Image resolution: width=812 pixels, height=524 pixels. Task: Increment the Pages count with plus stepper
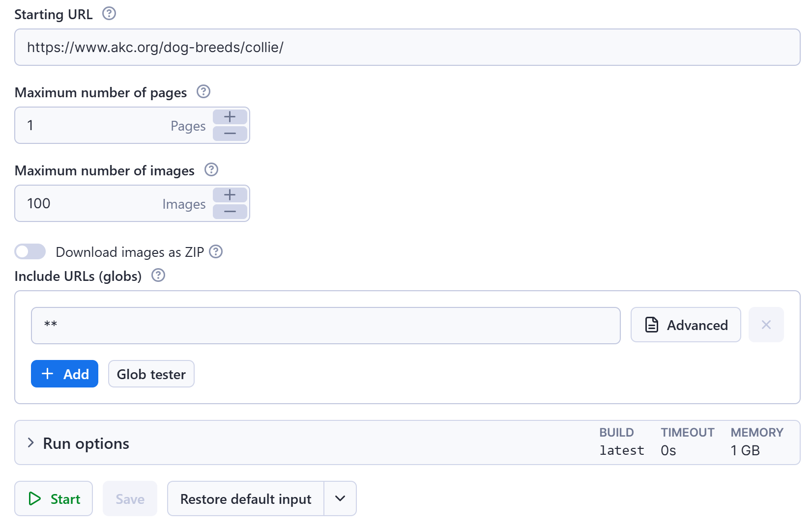(x=230, y=117)
